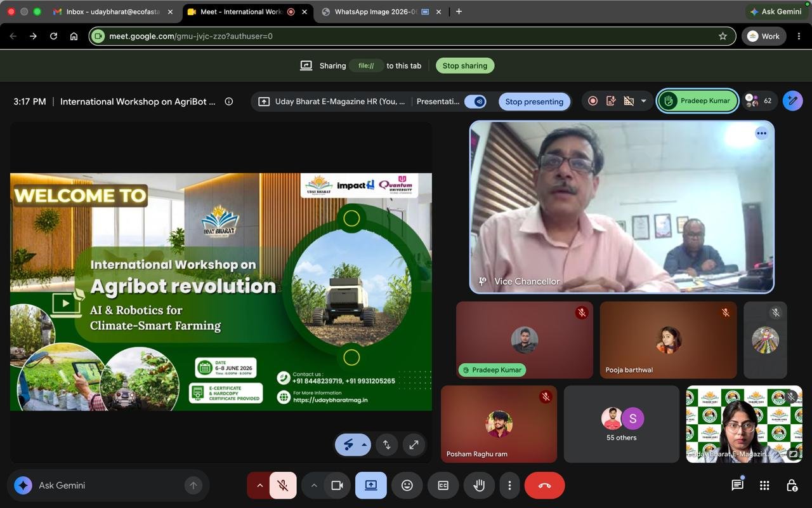The width and height of the screenshot is (812, 508).
Task: Open audio settings chevron beside microphone
Action: [259, 486]
